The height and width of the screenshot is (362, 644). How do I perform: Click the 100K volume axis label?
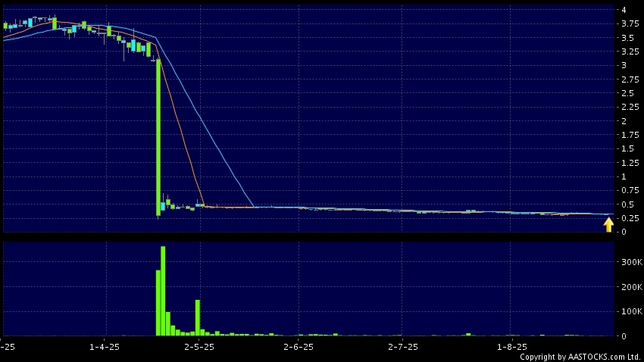point(632,311)
